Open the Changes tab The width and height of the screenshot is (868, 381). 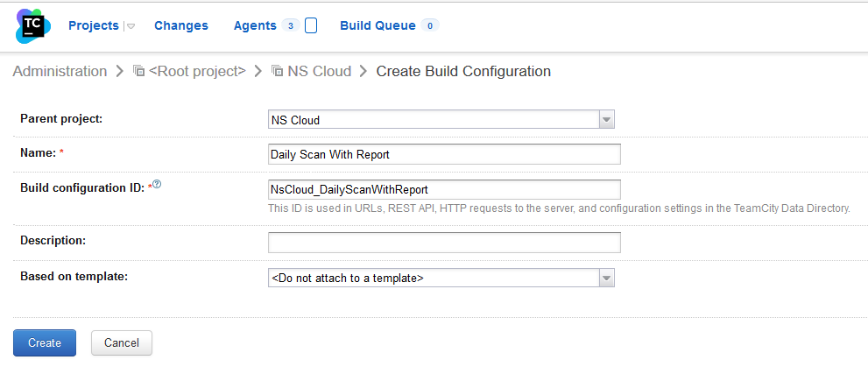coord(181,25)
